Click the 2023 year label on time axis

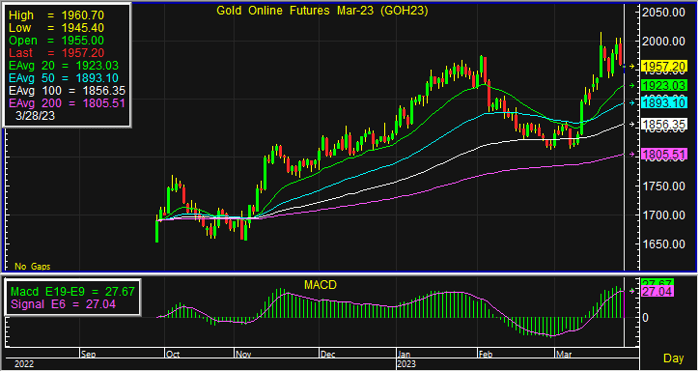click(406, 364)
